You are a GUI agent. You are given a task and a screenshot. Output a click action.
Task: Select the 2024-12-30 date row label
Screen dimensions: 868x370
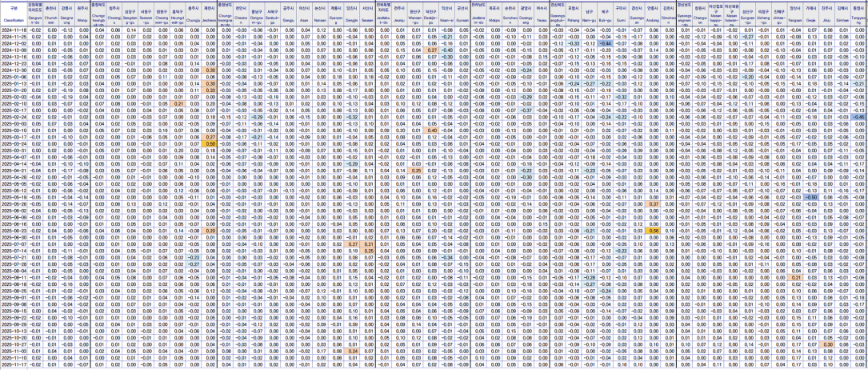[x=14, y=70]
